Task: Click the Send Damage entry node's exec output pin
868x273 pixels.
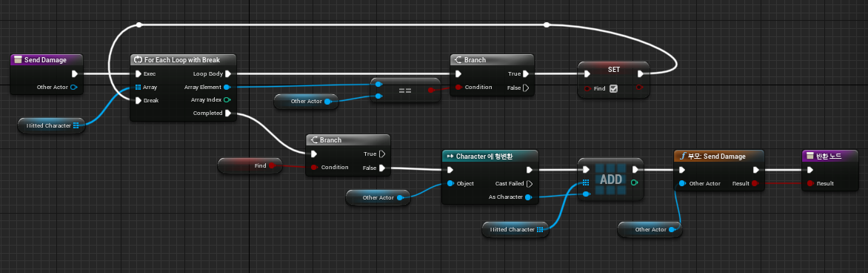Action: pyautogui.click(x=75, y=73)
